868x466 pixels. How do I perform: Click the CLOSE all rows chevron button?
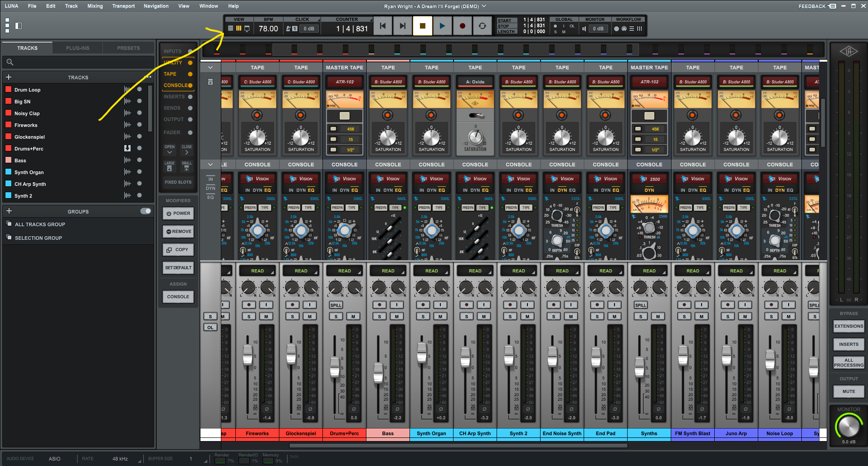tap(186, 150)
